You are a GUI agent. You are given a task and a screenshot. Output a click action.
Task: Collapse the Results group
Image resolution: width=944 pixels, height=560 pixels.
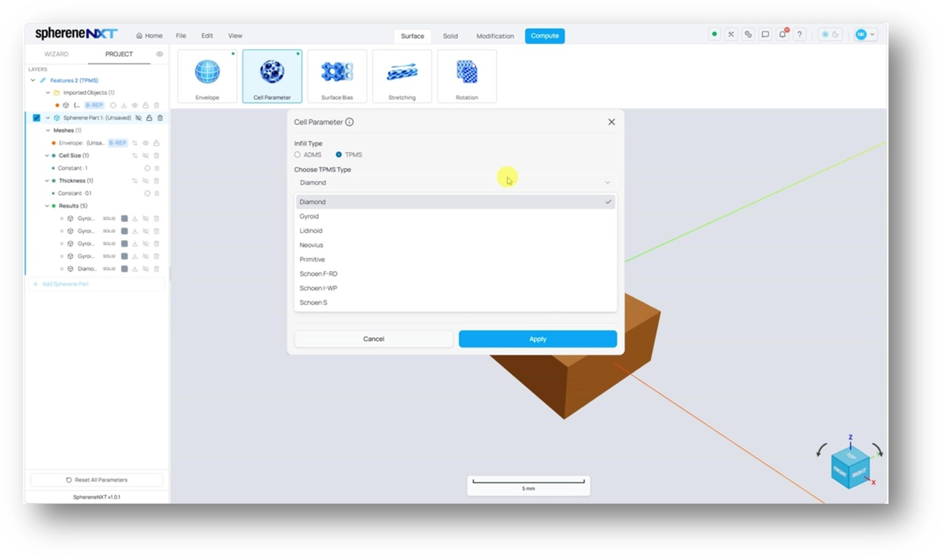pyautogui.click(x=48, y=206)
